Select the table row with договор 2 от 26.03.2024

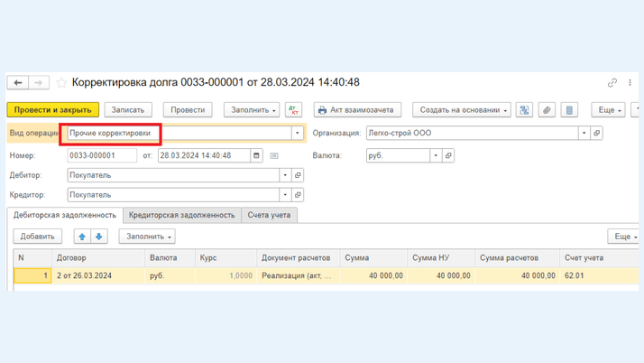tap(99, 275)
